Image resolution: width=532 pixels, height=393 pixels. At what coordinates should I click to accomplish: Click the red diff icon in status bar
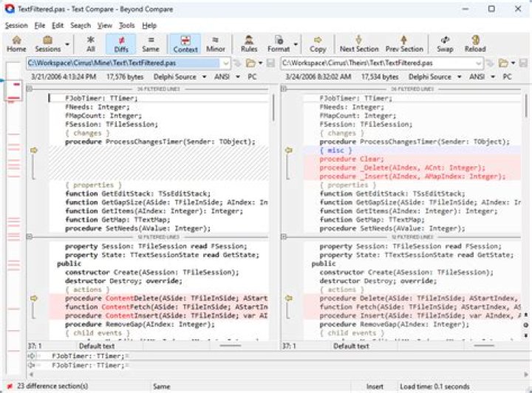10,386
